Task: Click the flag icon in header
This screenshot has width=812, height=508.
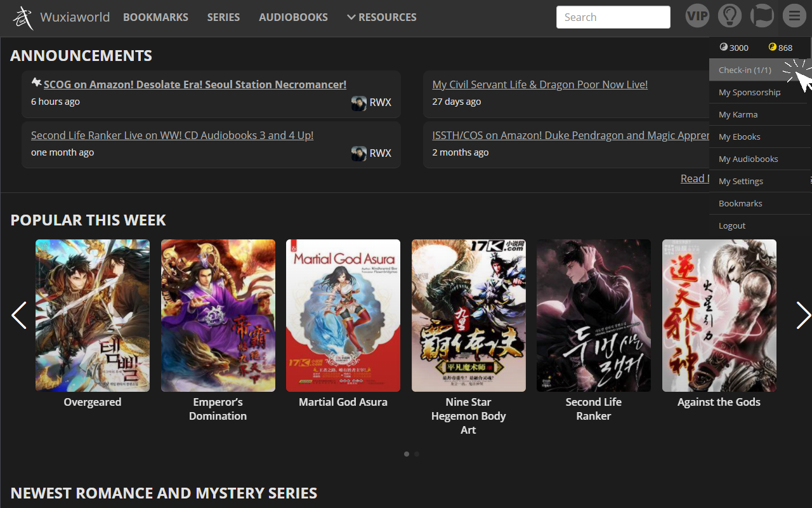Action: [x=762, y=16]
